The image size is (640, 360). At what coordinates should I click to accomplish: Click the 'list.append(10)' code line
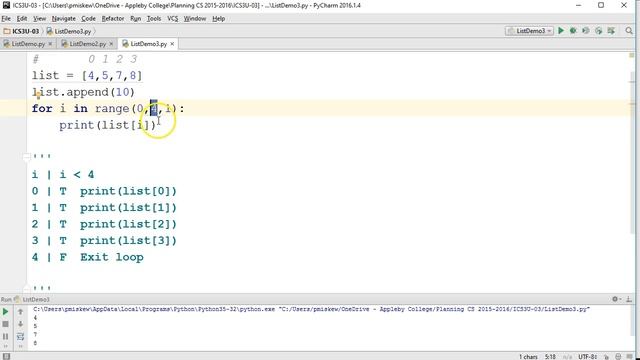tap(83, 92)
